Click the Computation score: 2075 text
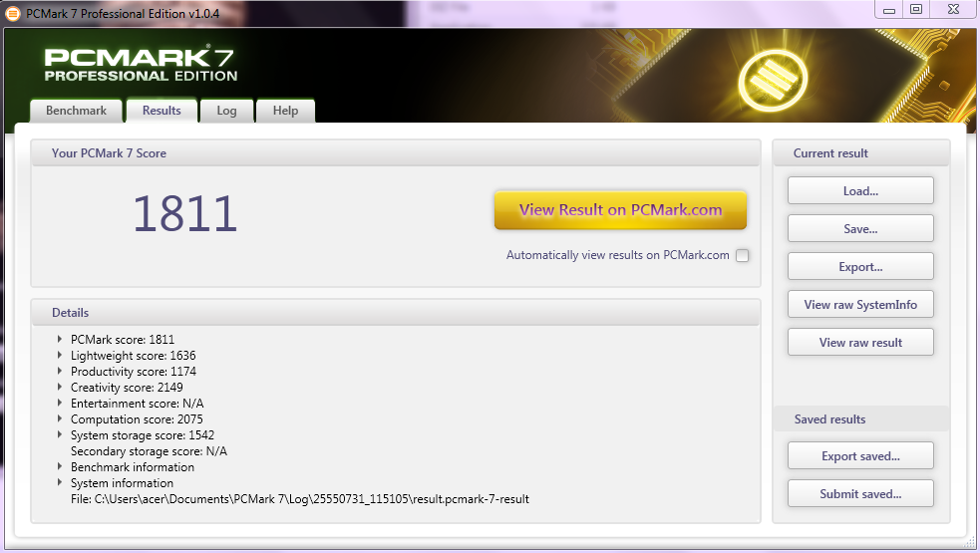980x553 pixels. pos(137,419)
